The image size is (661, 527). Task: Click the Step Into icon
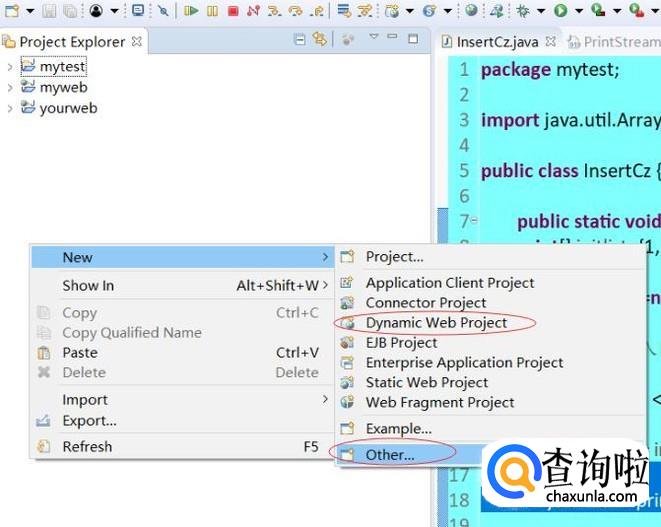(x=274, y=11)
